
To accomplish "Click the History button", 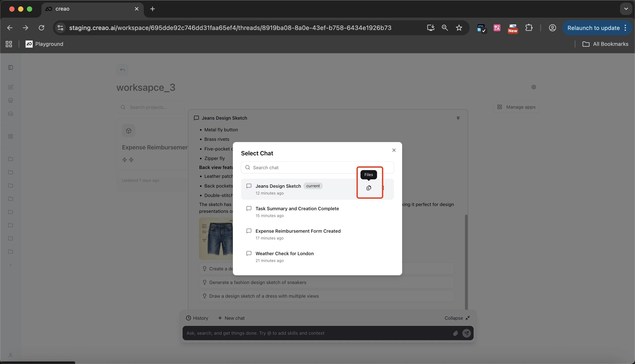I will [197, 318].
